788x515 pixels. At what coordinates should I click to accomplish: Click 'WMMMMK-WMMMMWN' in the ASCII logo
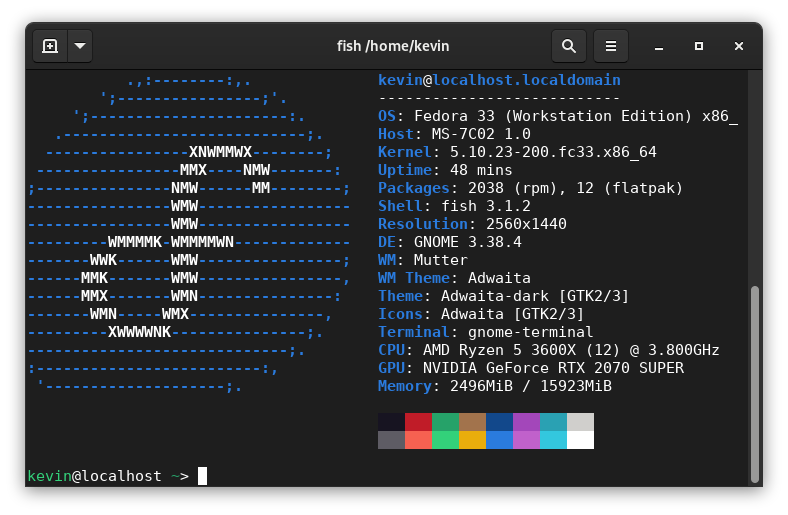click(x=171, y=242)
